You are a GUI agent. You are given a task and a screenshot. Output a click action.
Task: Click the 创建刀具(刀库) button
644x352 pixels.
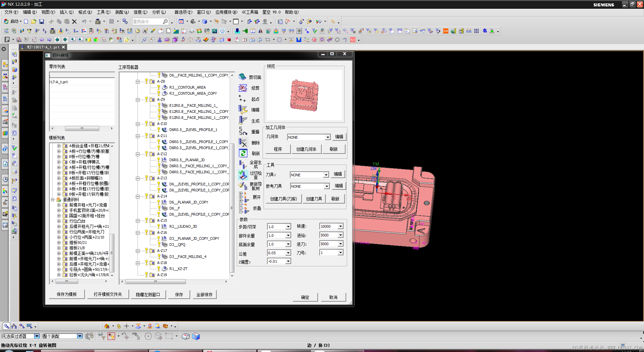point(283,199)
